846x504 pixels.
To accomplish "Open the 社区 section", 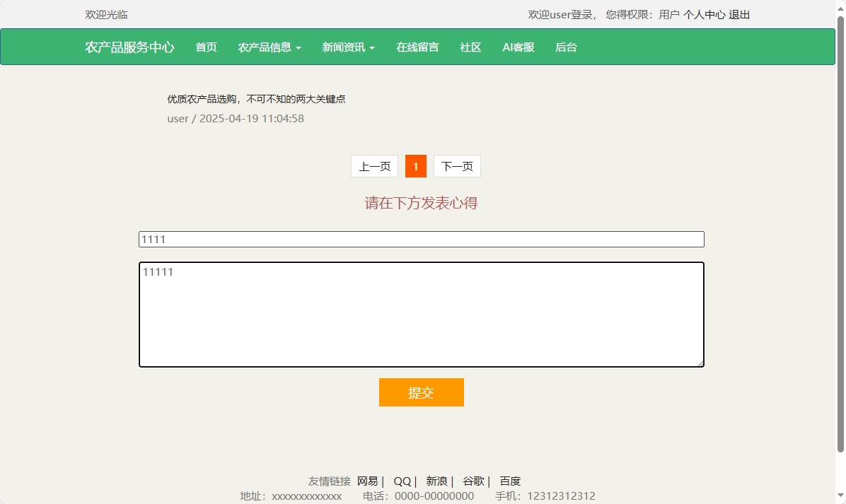I will coord(470,47).
